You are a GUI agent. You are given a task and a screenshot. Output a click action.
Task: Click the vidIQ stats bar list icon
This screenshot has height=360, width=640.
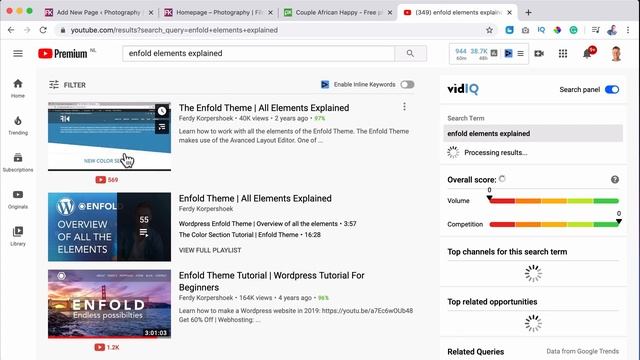(520, 53)
